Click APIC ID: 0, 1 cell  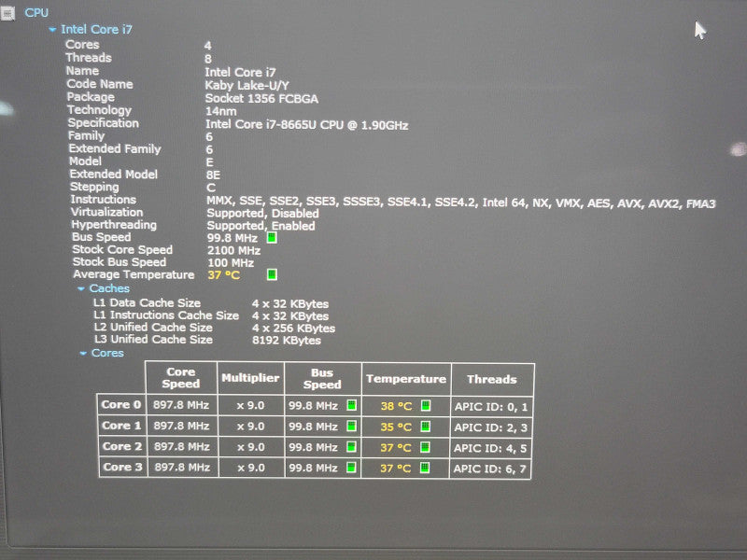[x=491, y=407]
